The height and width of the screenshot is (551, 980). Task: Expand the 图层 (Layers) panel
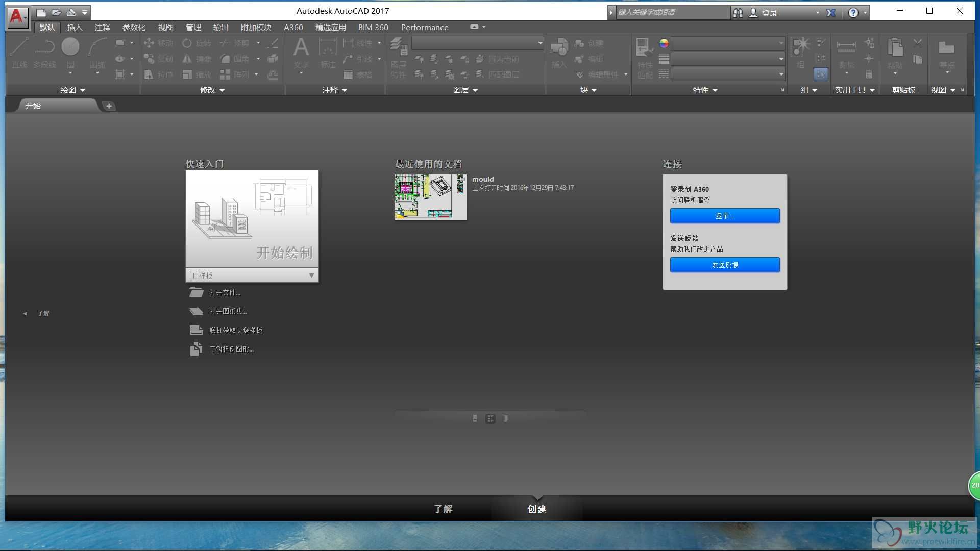(465, 90)
